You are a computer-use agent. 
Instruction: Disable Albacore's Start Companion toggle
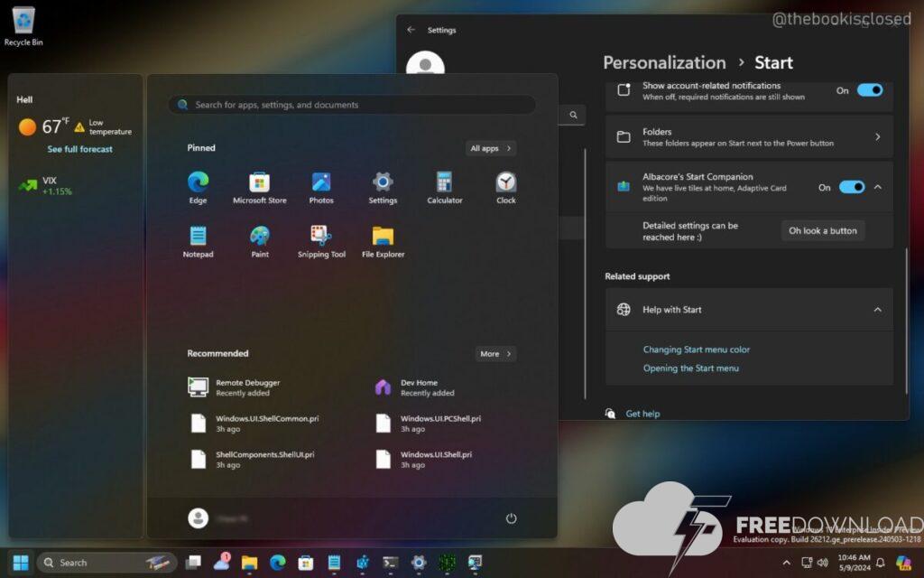click(x=851, y=187)
